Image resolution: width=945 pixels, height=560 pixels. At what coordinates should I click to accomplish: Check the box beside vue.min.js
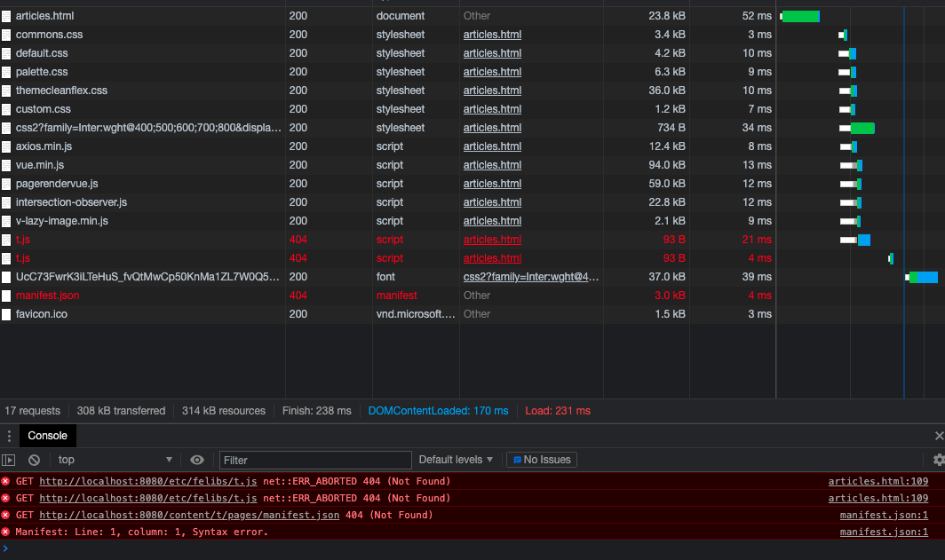click(x=6, y=164)
